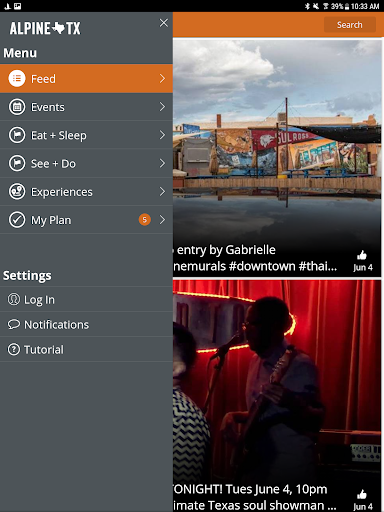Tap the Settings section heading
Viewport: 384px width, 512px height.
[27, 276]
